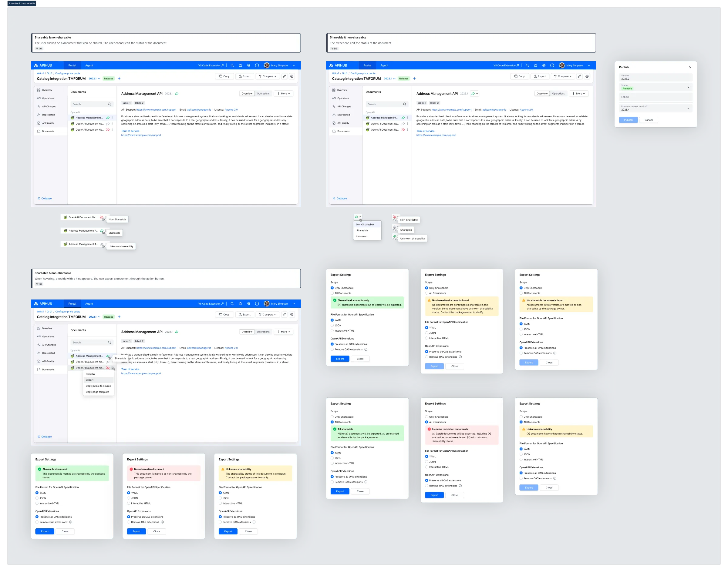
Task: Select Interactive HTML radio in 'All shareable' export dialog
Action: pos(332,463)
